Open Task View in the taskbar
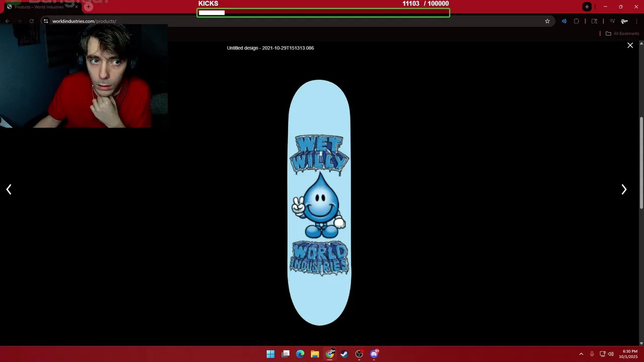 click(x=285, y=354)
